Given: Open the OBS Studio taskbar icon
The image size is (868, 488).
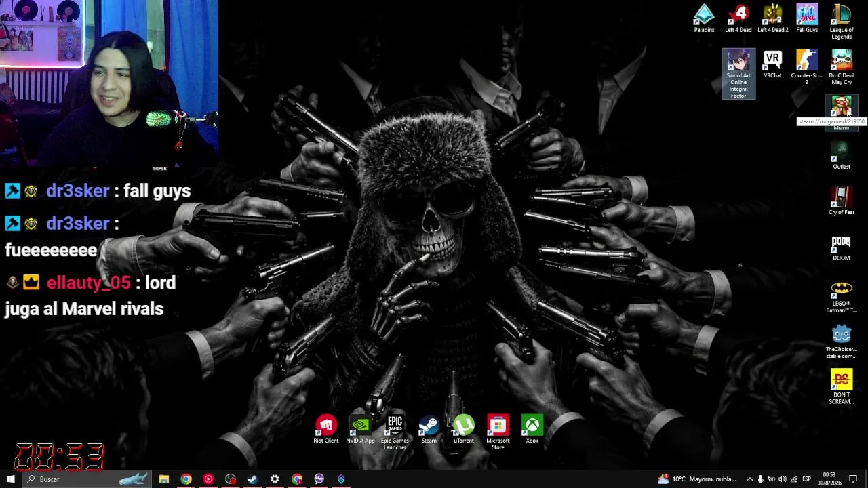Looking at the screenshot, I should pos(231,479).
